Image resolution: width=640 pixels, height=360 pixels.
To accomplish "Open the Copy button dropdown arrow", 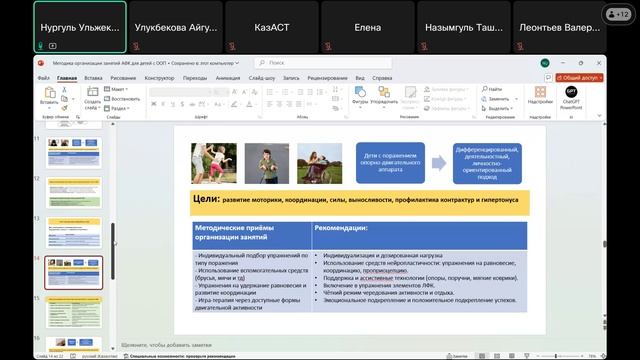I will click(x=73, y=99).
